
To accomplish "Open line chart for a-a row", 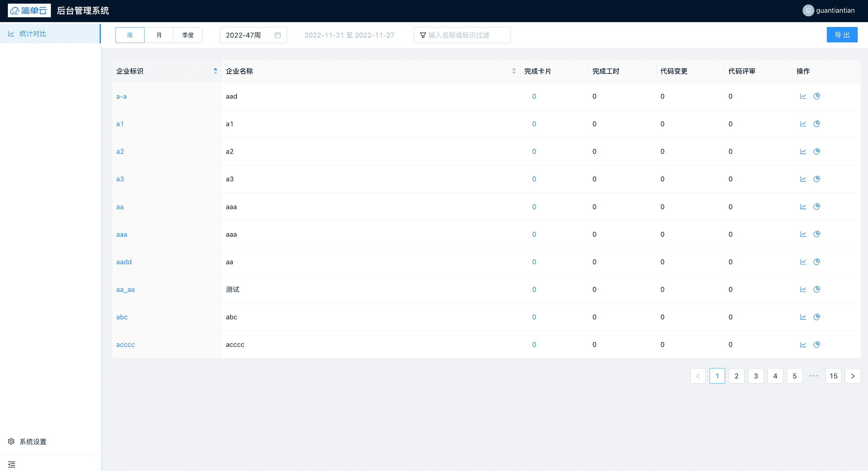I will coord(803,96).
